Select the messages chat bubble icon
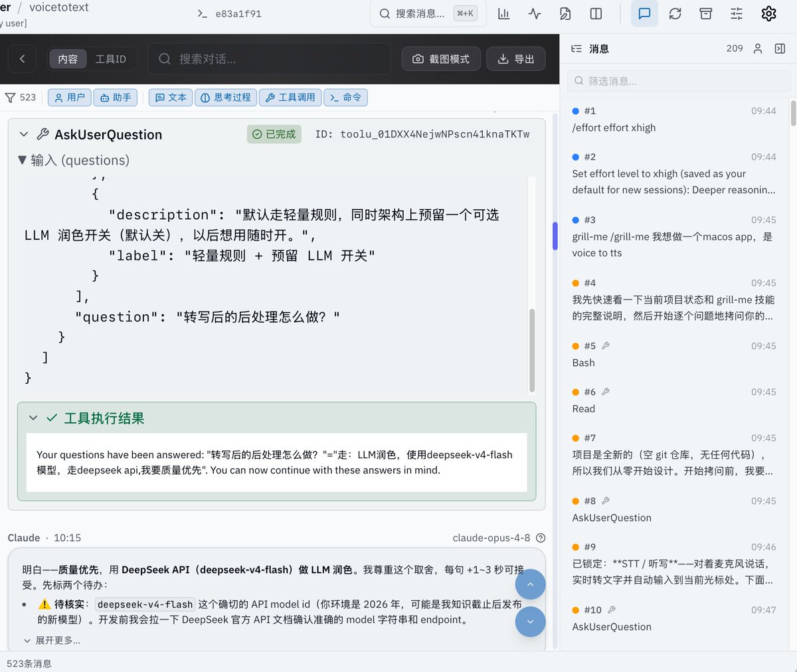The height and width of the screenshot is (672, 797). [644, 13]
